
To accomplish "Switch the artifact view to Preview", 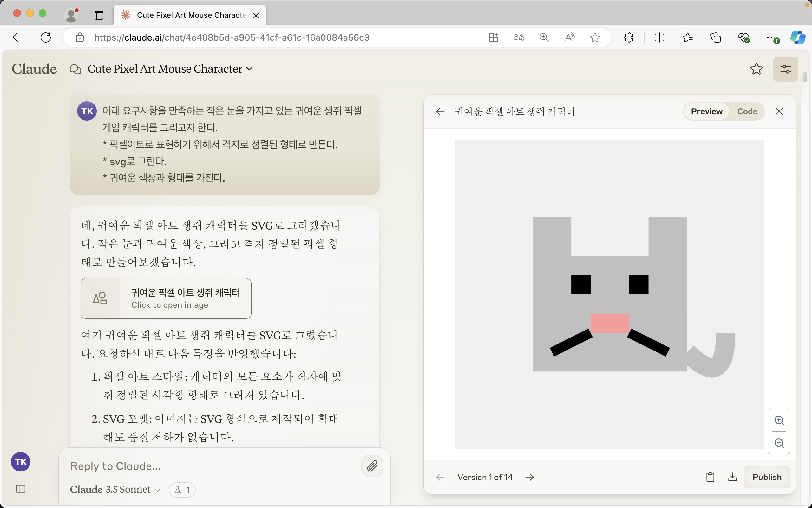I will (706, 111).
